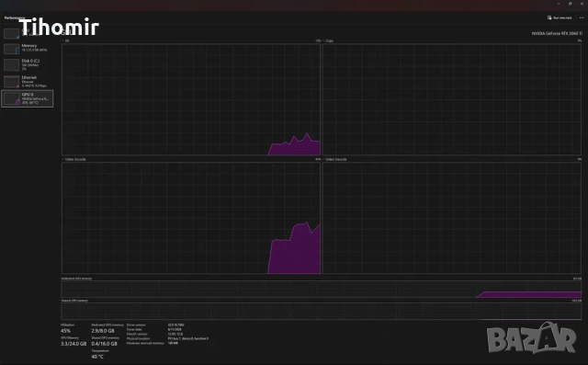This screenshot has height=365, width=588.
Task: Click the Disk 0 mini graph icon
Action: click(11, 64)
